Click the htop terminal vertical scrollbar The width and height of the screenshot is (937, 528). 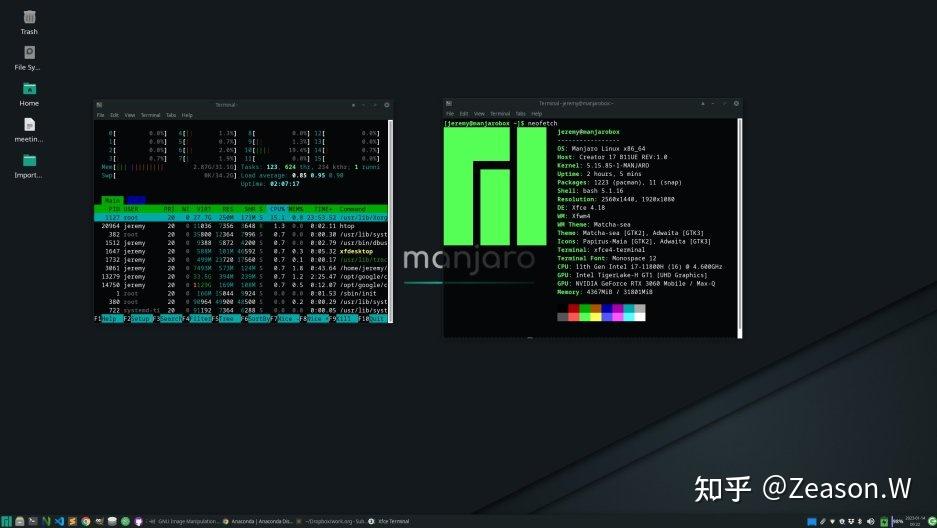391,221
